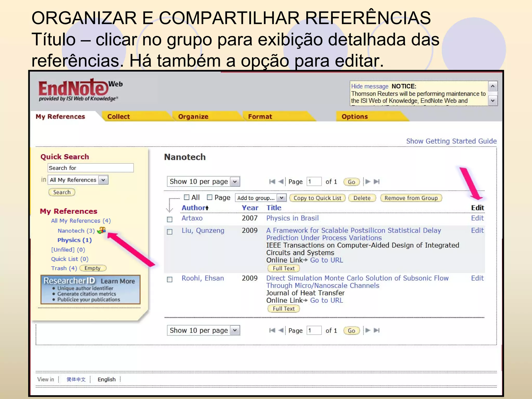Go to previous page in top pager

(281, 181)
